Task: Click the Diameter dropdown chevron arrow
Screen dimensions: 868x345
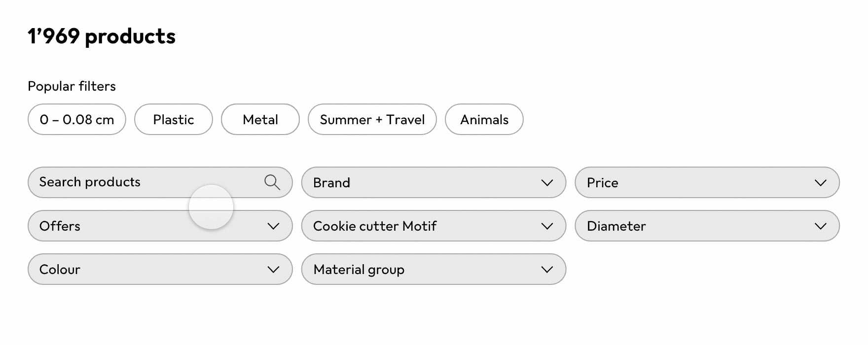Action: pyautogui.click(x=820, y=226)
